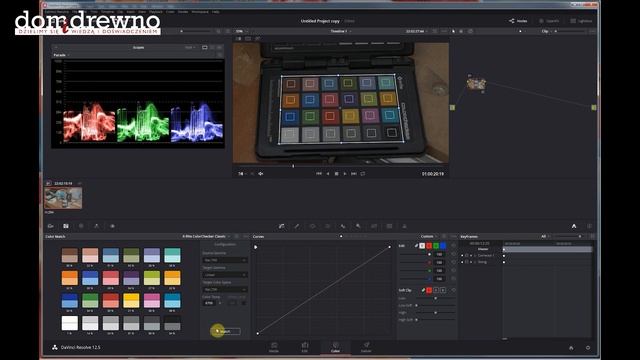Select the Curves palette icon
Viewport: 640px width, 360px height.
(281, 226)
